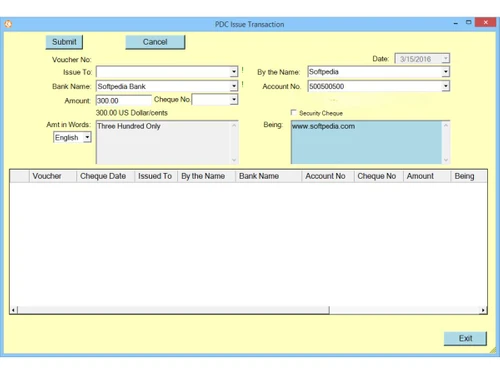The image size is (500, 375).
Task: Click the Voucher No label
Action: 71,59
